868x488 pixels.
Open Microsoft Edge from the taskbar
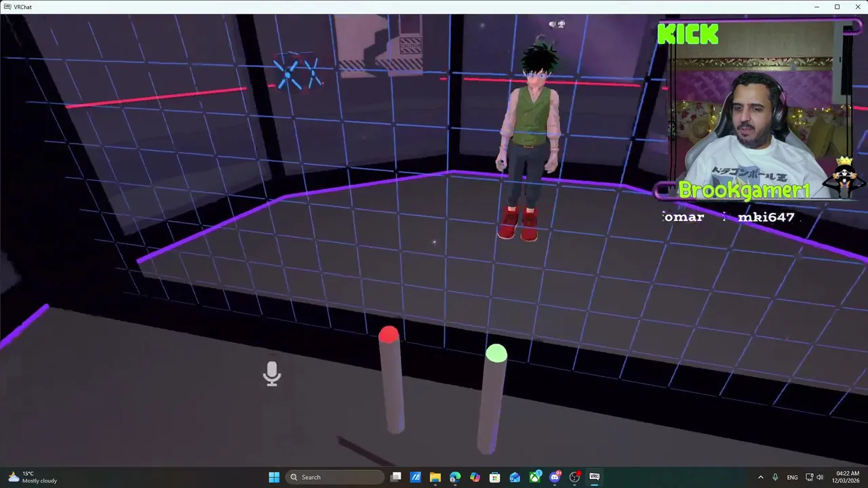coord(455,477)
